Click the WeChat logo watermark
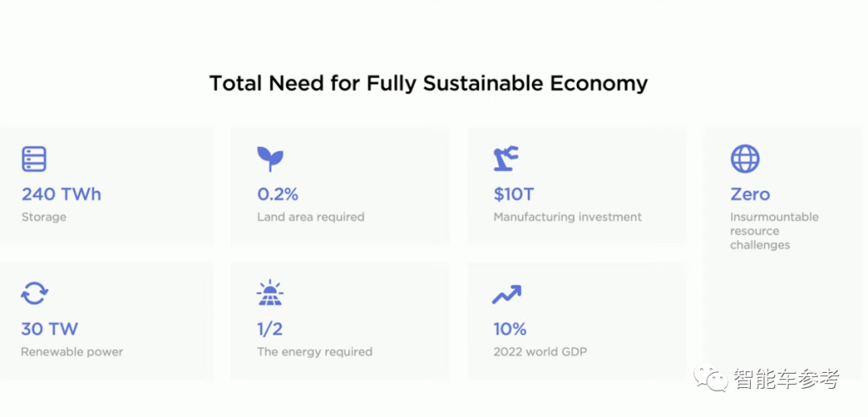This screenshot has width=868, height=417. 712,378
